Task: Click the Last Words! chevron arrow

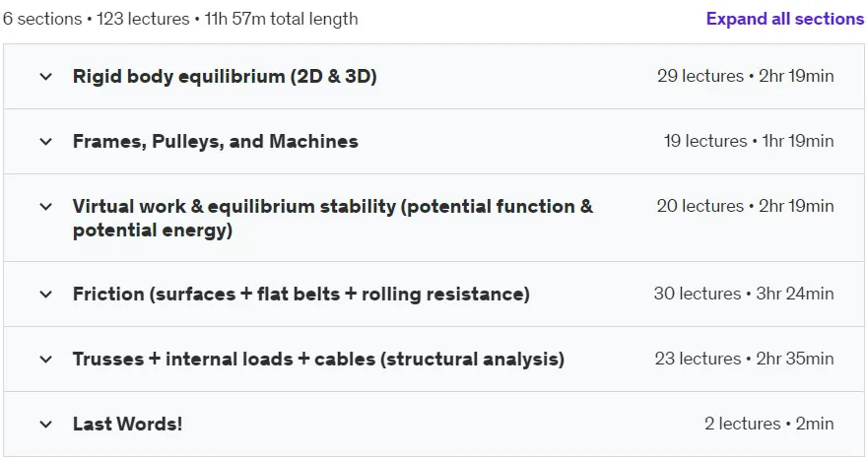Action: [46, 425]
